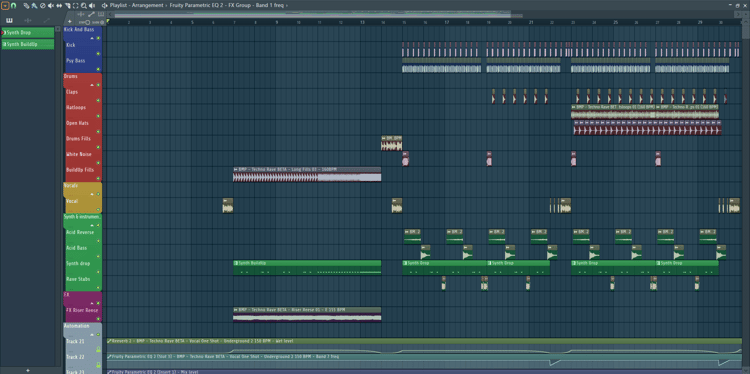
Task: Click the Arrangement breadcrumb in title
Action: (x=148, y=5)
